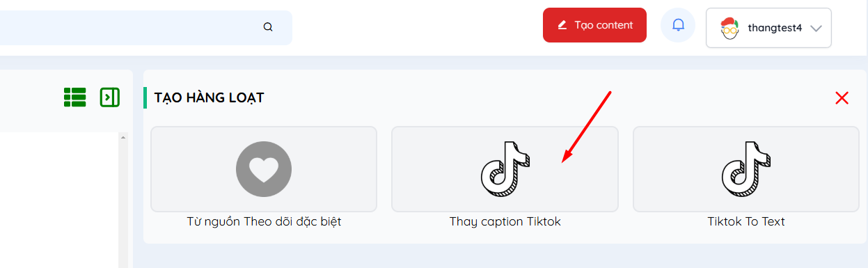
Task: Click the pencil icon in Tạo content
Action: [562, 25]
